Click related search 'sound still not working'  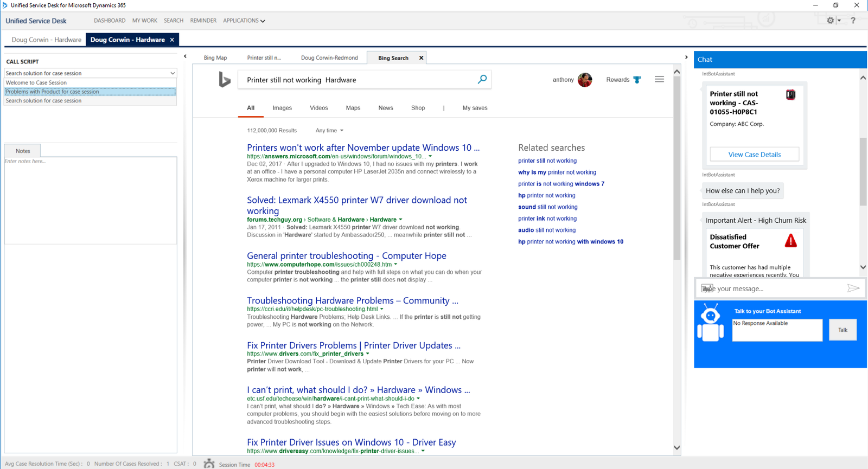(548, 207)
